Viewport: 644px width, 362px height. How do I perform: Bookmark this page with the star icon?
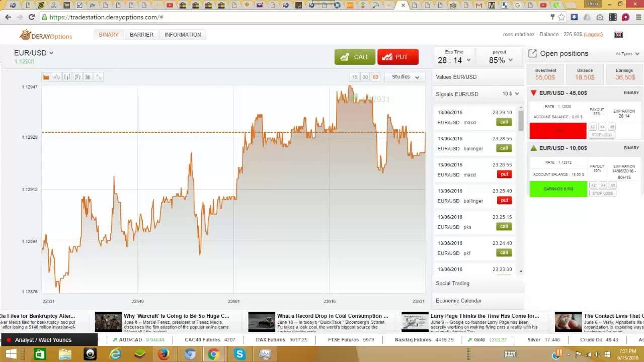click(561, 17)
